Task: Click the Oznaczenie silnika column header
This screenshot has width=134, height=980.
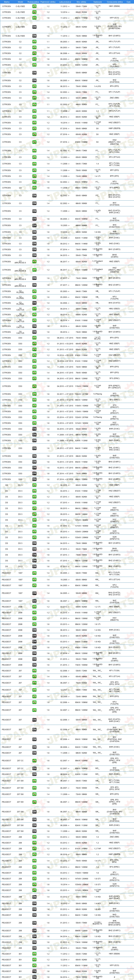Action: 114,2
